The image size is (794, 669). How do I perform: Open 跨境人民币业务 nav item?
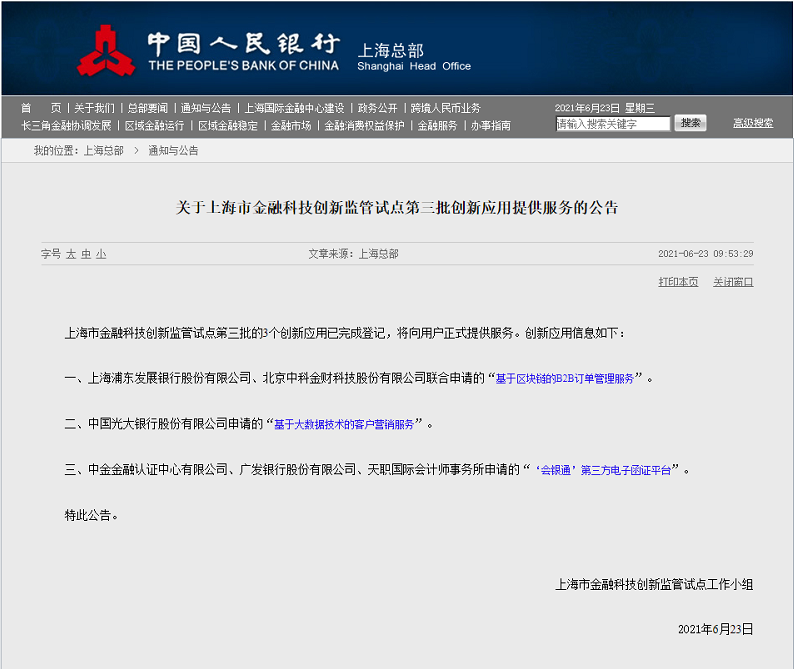(445, 108)
